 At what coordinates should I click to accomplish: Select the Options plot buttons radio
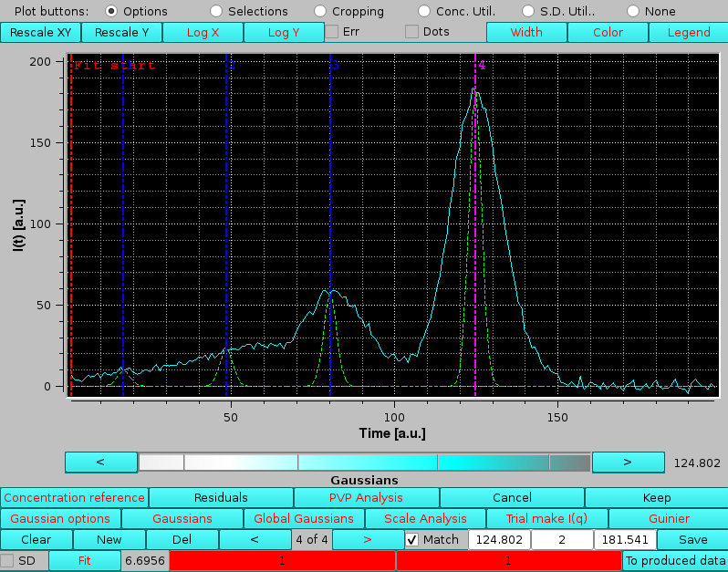tap(112, 12)
